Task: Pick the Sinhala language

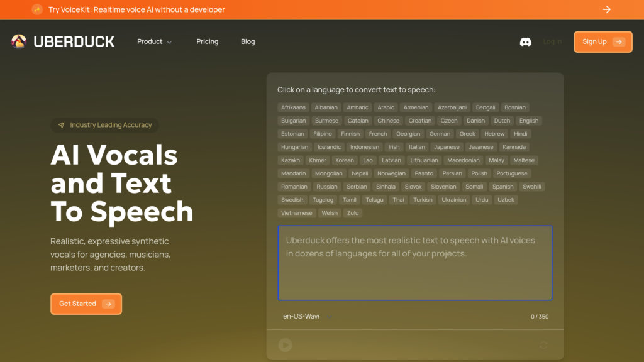Action: click(386, 186)
